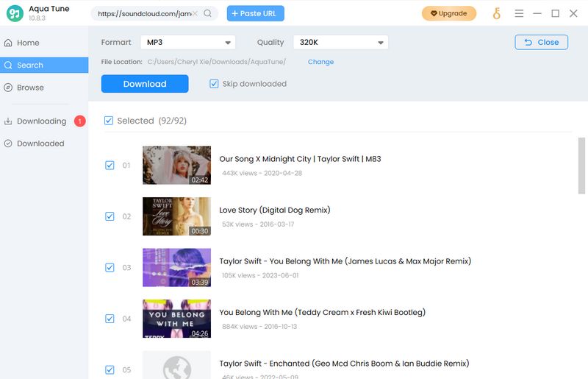The height and width of the screenshot is (379, 588).
Task: Go to the Home section
Action: (44, 43)
